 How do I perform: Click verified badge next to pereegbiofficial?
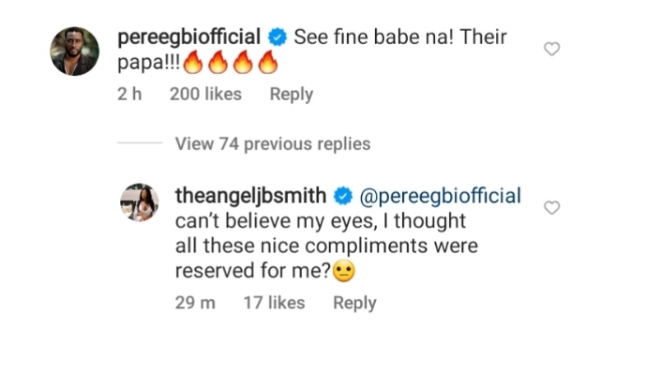(277, 37)
